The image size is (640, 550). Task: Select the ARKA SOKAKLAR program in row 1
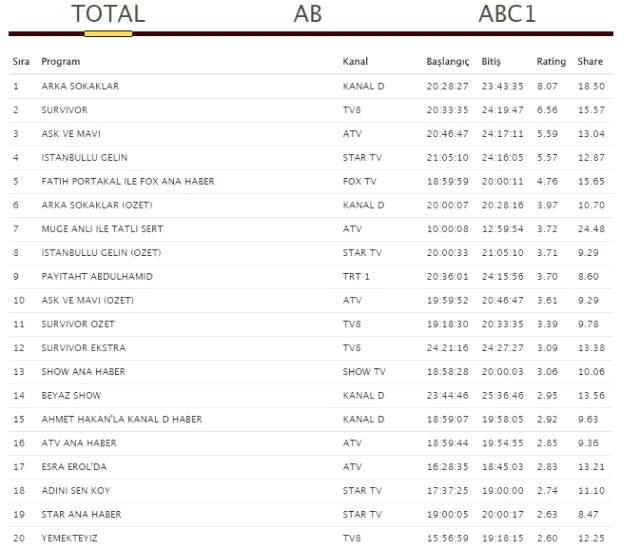tap(80, 86)
